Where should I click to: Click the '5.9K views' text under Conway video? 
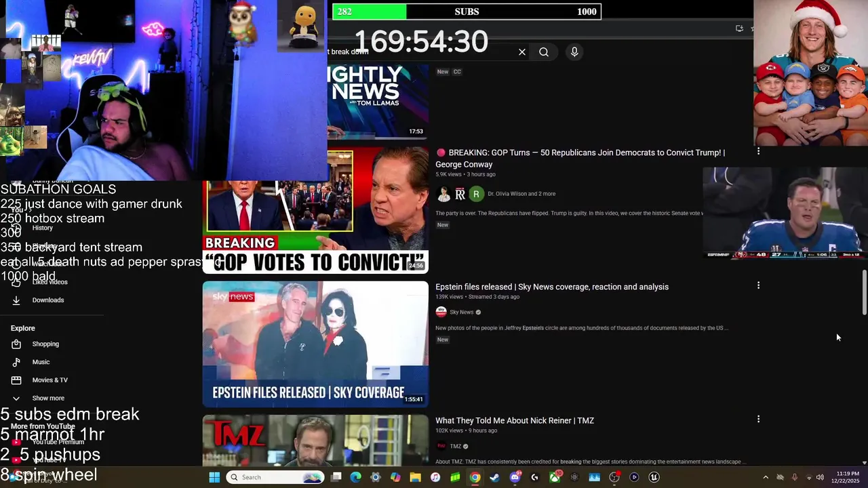tap(448, 174)
